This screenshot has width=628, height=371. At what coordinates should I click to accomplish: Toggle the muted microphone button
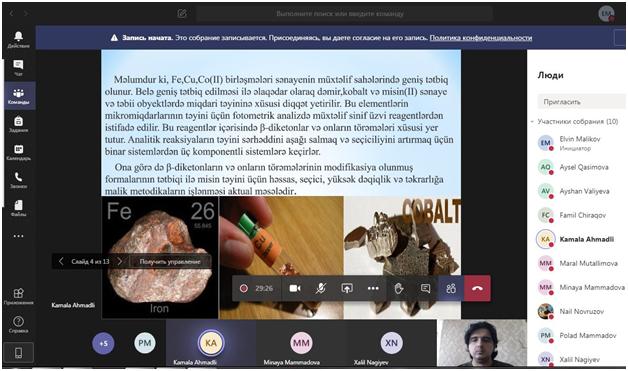[321, 288]
